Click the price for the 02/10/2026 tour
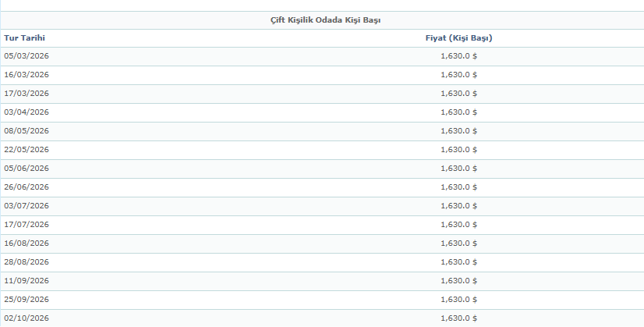The image size is (644, 327). coord(458,318)
